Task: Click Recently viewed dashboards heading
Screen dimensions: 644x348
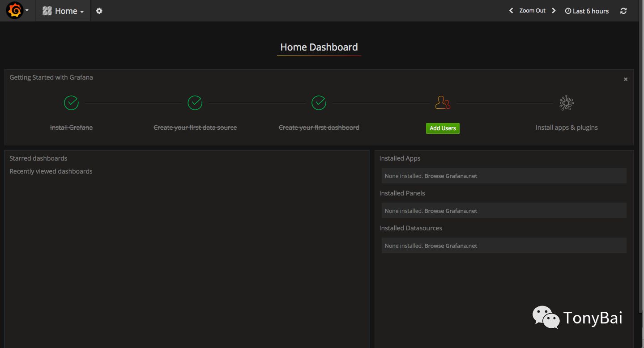Action: (51, 171)
